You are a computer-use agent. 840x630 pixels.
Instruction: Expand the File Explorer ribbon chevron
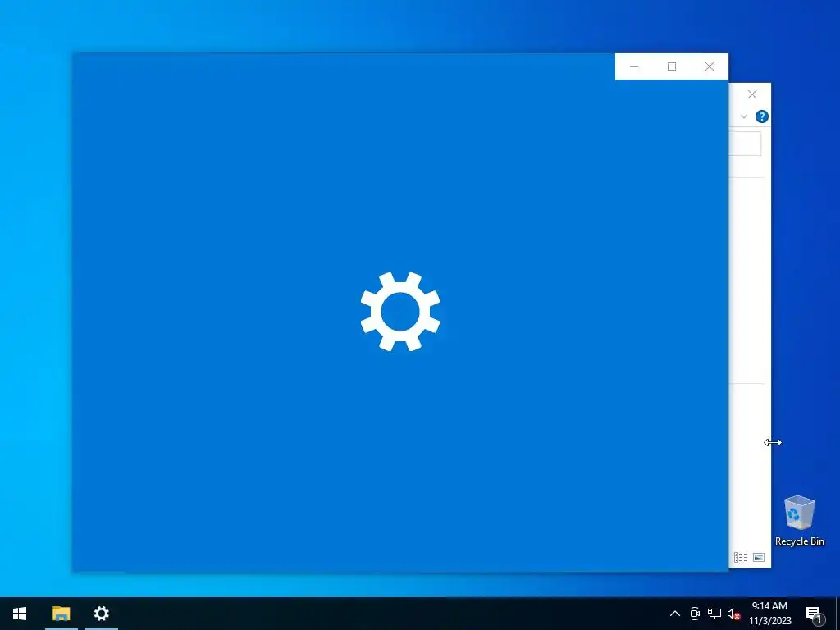(x=743, y=116)
